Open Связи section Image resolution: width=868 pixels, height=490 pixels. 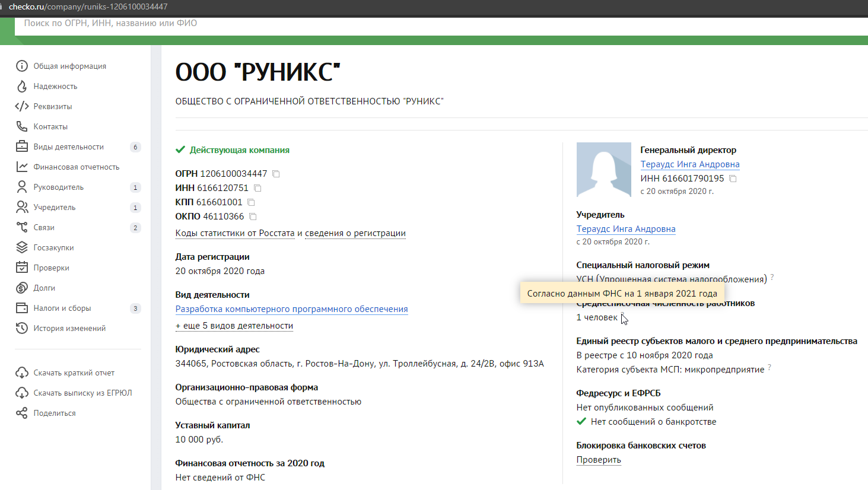point(44,227)
